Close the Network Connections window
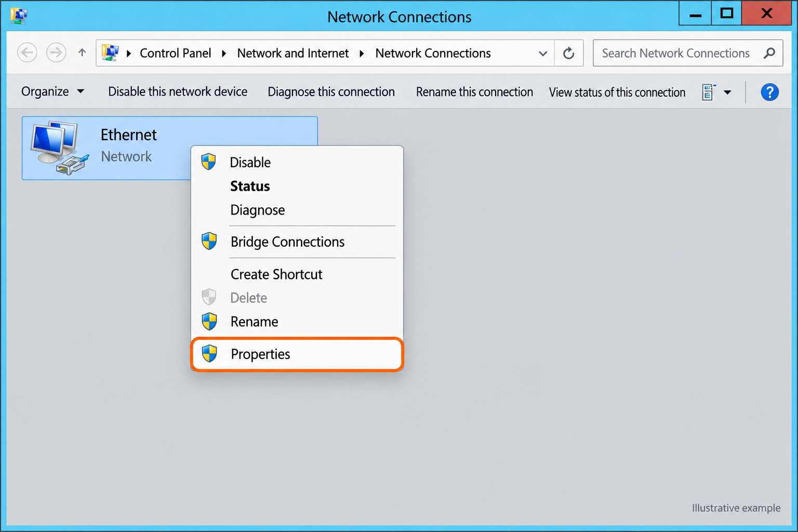This screenshot has height=532, width=798. 767,14
